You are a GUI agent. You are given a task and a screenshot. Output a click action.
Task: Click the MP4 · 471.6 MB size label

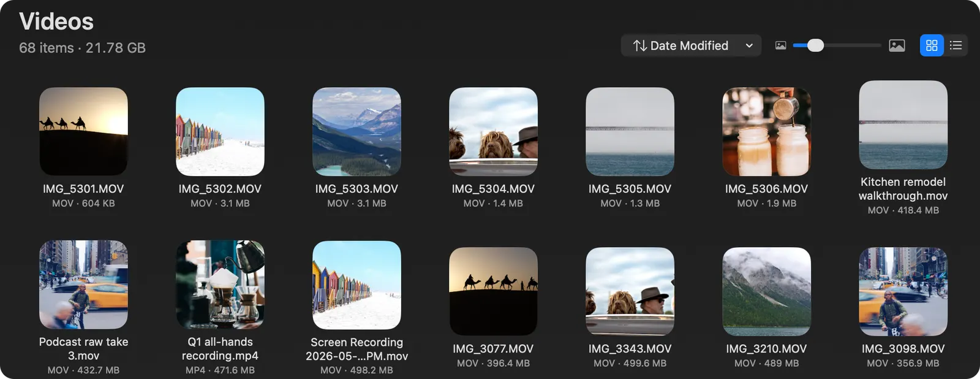220,370
